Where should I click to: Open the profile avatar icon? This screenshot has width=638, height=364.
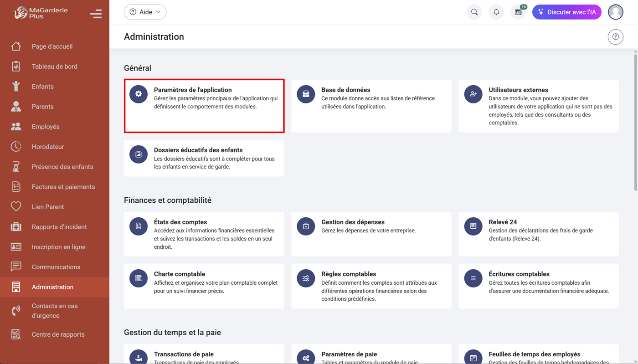(616, 12)
